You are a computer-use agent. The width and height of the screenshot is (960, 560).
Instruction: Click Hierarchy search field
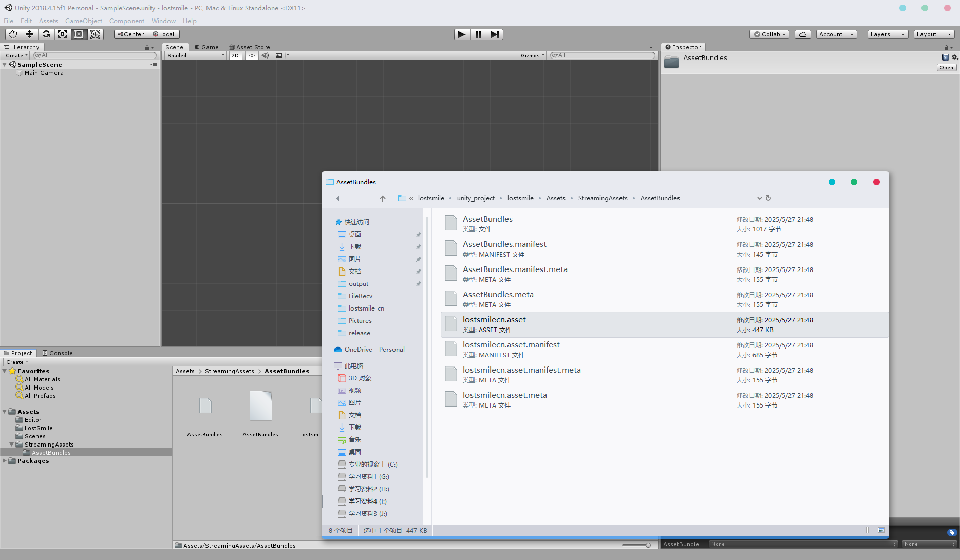pos(95,55)
